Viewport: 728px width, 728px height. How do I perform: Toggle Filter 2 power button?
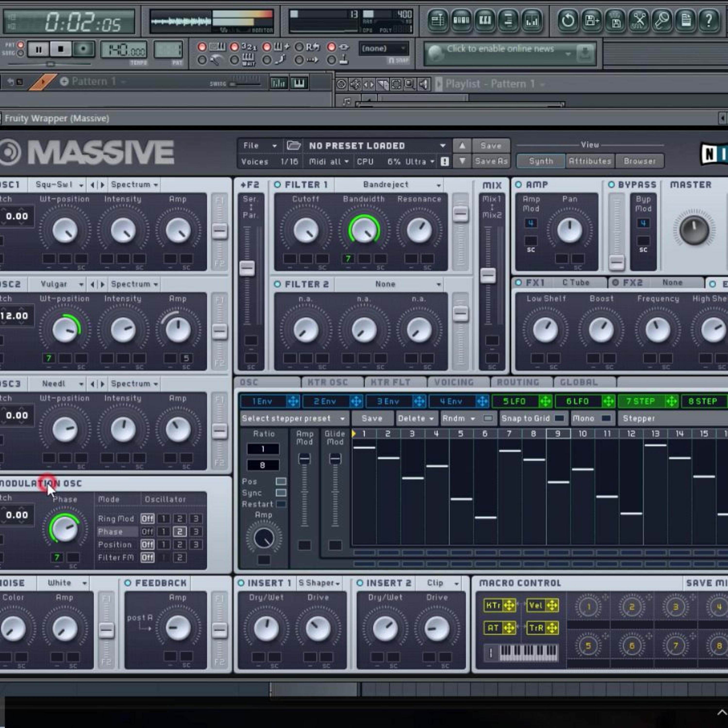click(x=278, y=284)
